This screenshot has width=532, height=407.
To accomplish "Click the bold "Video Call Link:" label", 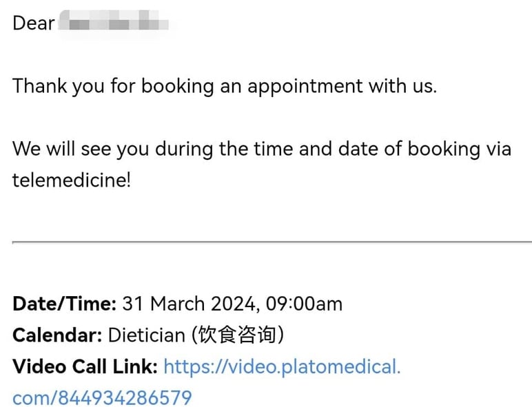I will click(x=85, y=366).
